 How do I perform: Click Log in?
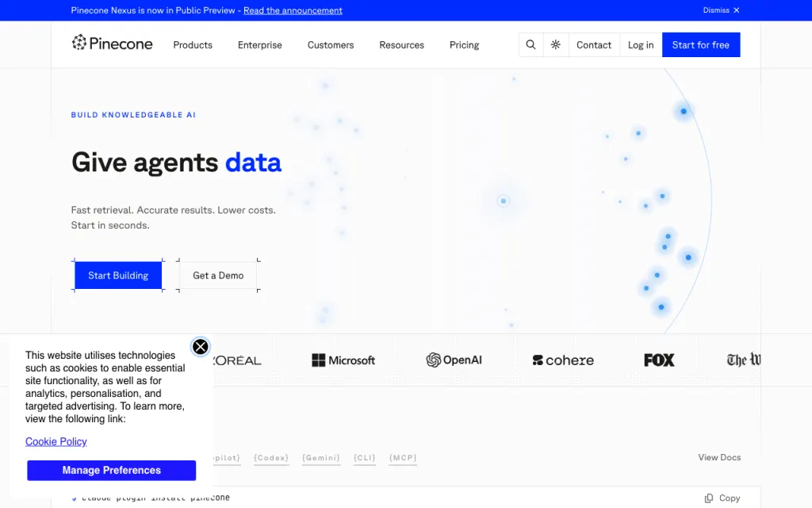[641, 44]
